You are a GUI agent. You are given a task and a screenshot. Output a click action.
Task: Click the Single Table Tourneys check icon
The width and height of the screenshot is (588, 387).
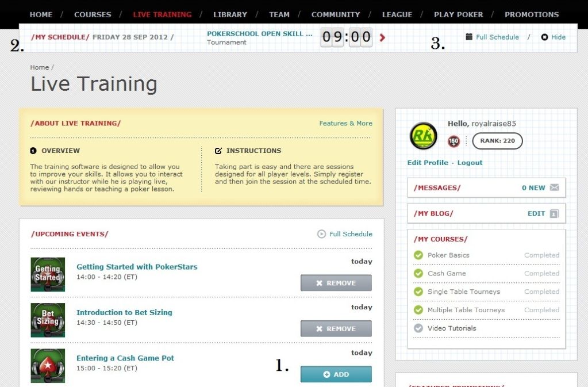tap(418, 292)
